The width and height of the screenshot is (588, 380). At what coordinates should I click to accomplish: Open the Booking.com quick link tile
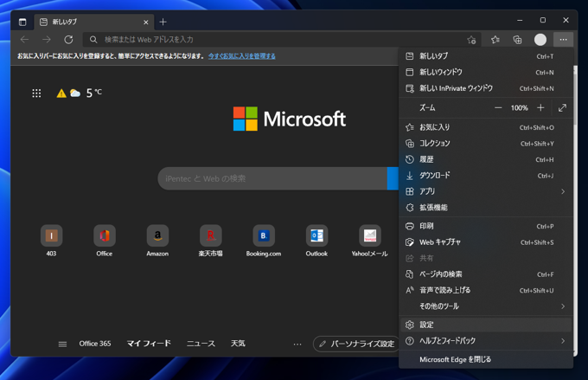[x=264, y=241]
